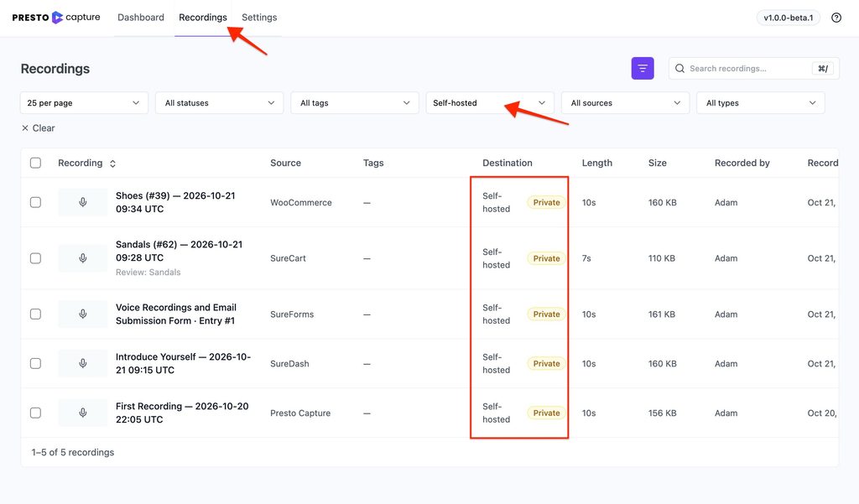The width and height of the screenshot is (859, 504).
Task: Click the Review: Sandals subtitle
Action: 148,272
